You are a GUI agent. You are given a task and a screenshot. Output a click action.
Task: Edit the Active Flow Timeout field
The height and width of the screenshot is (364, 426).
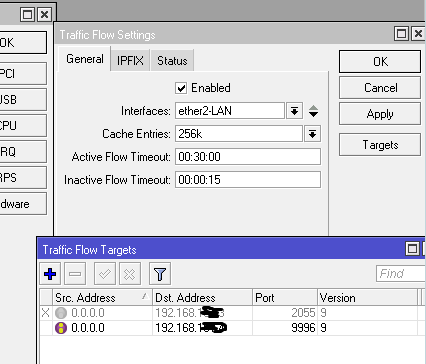click(248, 157)
